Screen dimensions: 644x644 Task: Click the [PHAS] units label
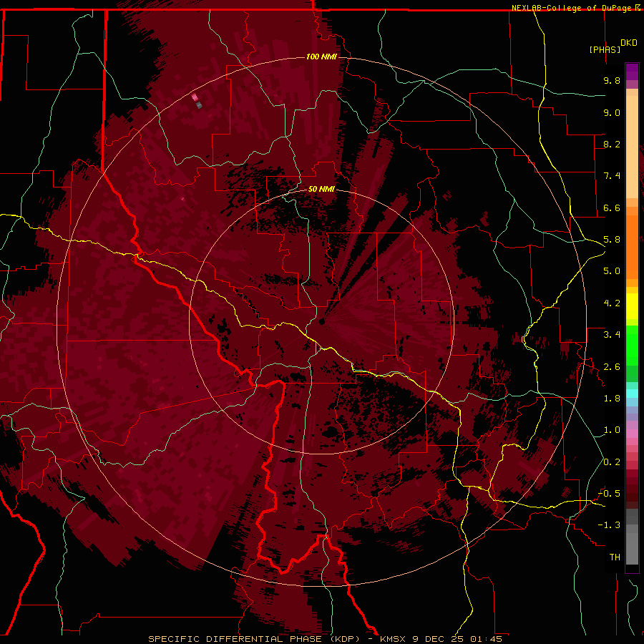pos(604,50)
